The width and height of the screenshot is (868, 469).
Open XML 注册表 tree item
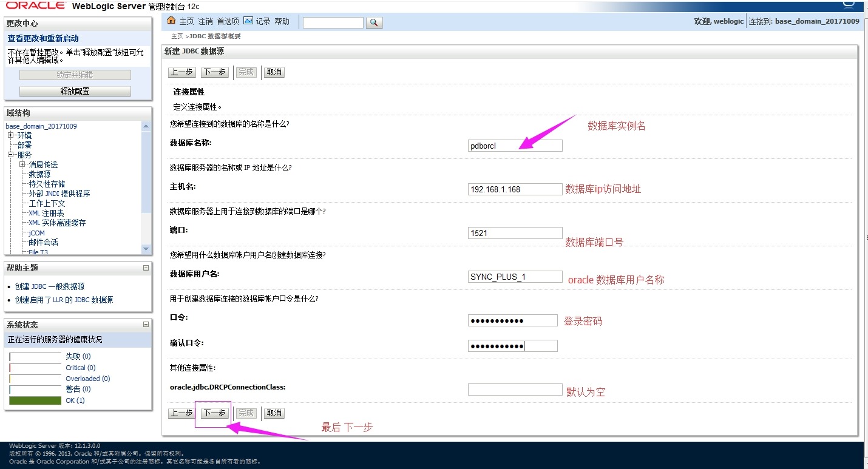pos(46,213)
